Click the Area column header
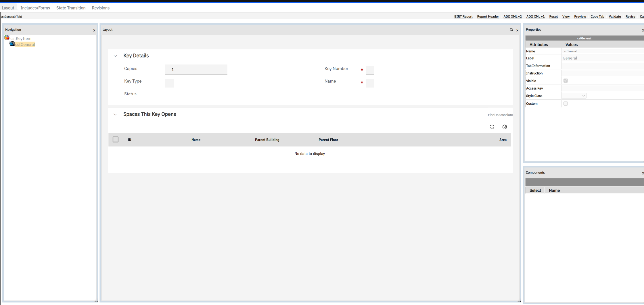Image resolution: width=644 pixels, height=305 pixels. [503, 140]
